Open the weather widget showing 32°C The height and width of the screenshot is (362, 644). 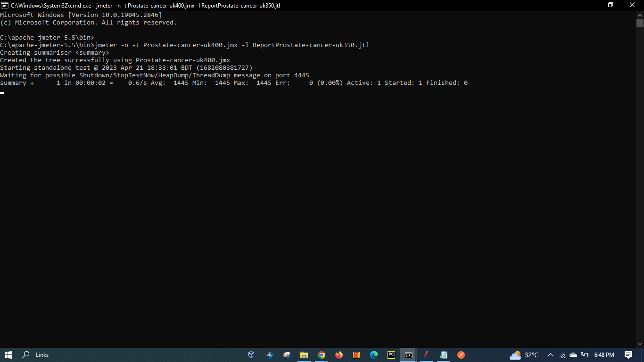pyautogui.click(x=523, y=355)
